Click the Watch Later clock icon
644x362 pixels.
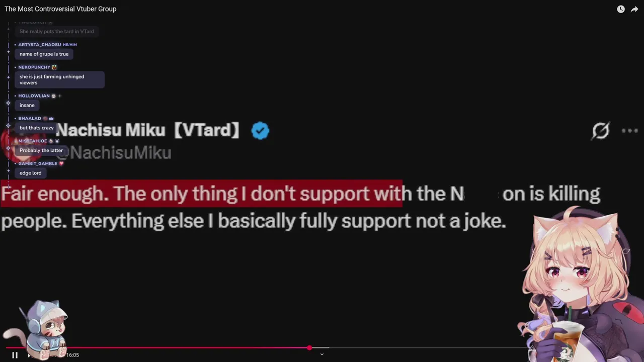point(621,9)
